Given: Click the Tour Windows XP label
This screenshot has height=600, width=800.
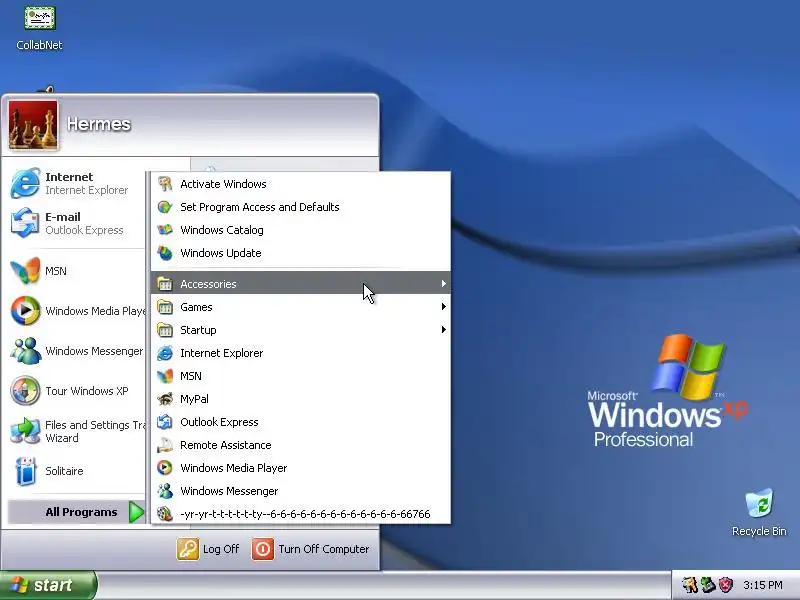Looking at the screenshot, I should point(87,391).
